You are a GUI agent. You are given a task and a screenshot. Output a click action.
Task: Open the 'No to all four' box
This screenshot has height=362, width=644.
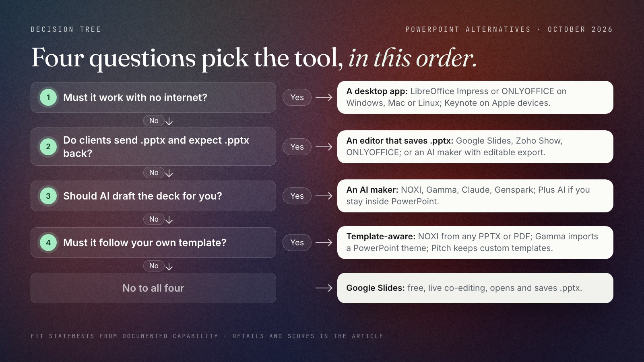pyautogui.click(x=153, y=288)
